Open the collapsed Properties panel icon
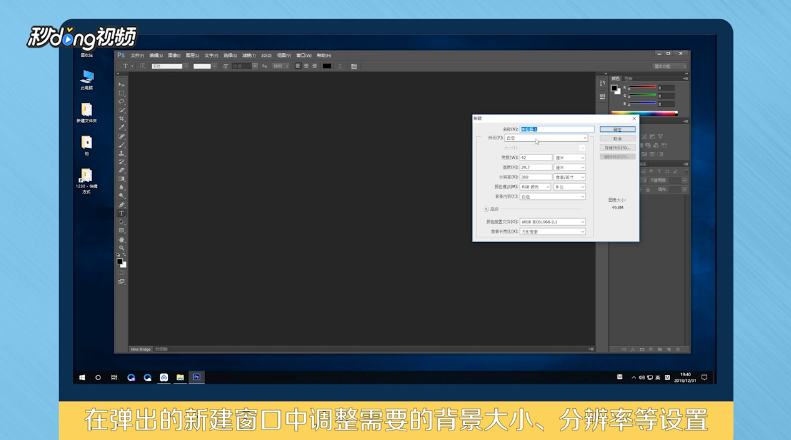 (602, 96)
